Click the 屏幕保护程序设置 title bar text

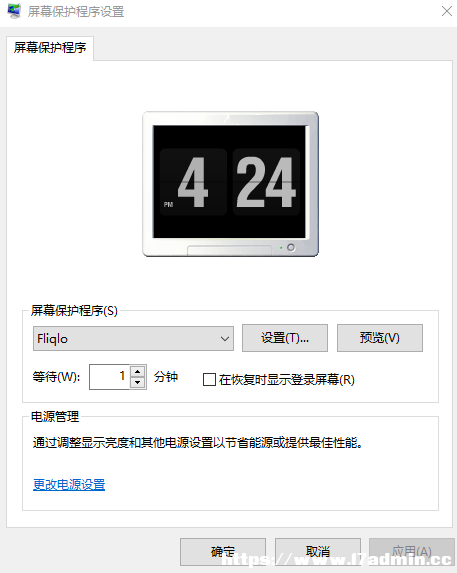(76, 12)
